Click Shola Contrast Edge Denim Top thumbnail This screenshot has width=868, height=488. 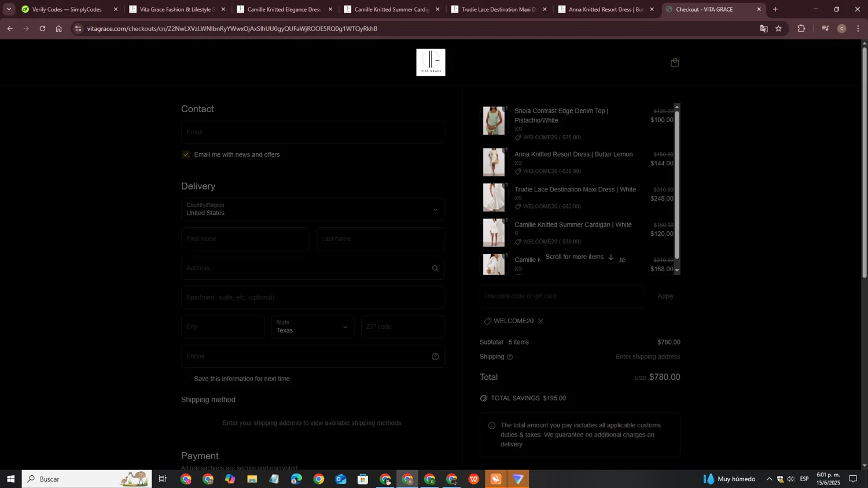(494, 121)
